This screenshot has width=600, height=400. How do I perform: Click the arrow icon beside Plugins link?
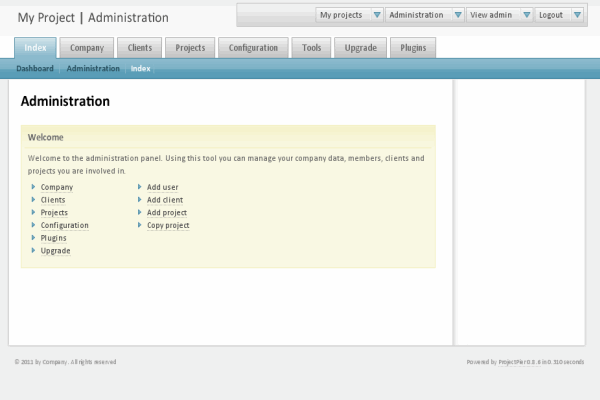(x=33, y=238)
